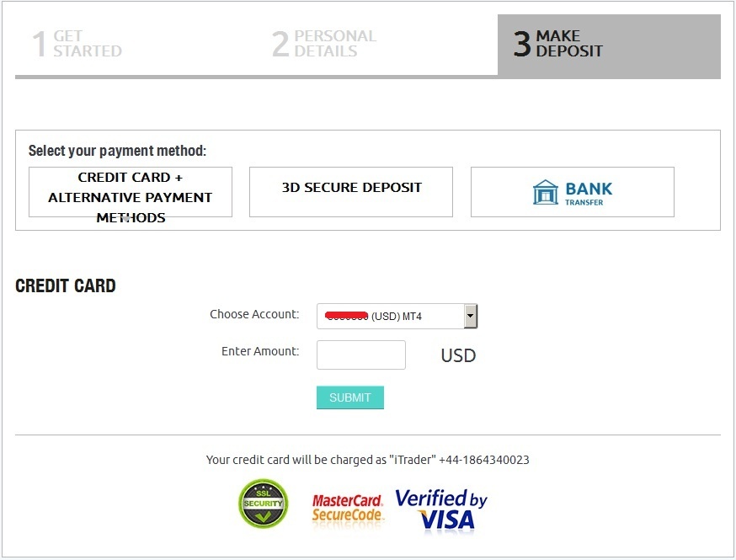
Task: Click inside the Enter Amount field
Action: (360, 355)
